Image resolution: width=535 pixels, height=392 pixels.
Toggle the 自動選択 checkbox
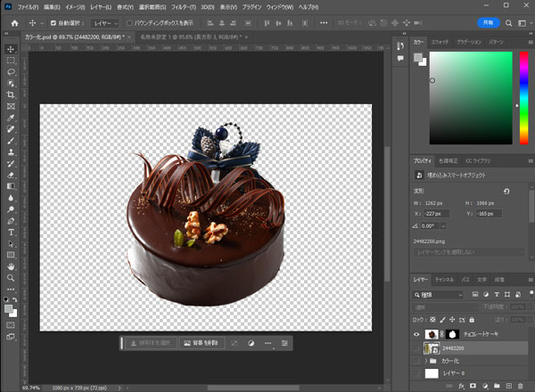tap(53, 22)
